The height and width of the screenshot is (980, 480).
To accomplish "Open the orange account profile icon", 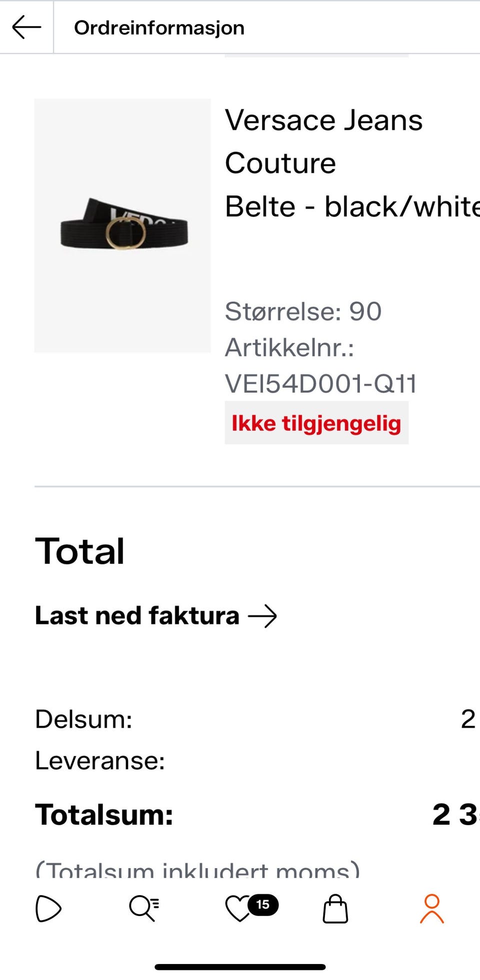I will (x=431, y=909).
